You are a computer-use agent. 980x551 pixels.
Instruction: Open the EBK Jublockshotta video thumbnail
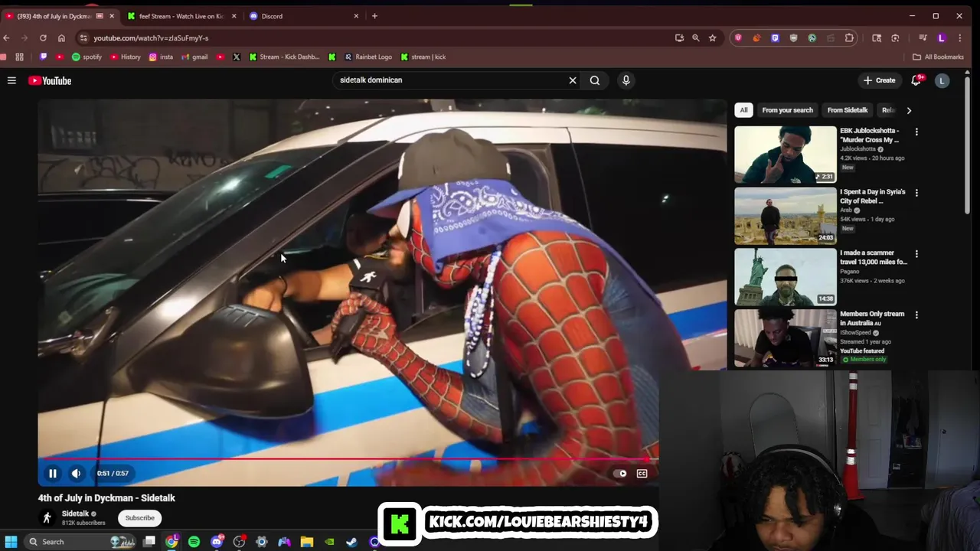pos(786,155)
